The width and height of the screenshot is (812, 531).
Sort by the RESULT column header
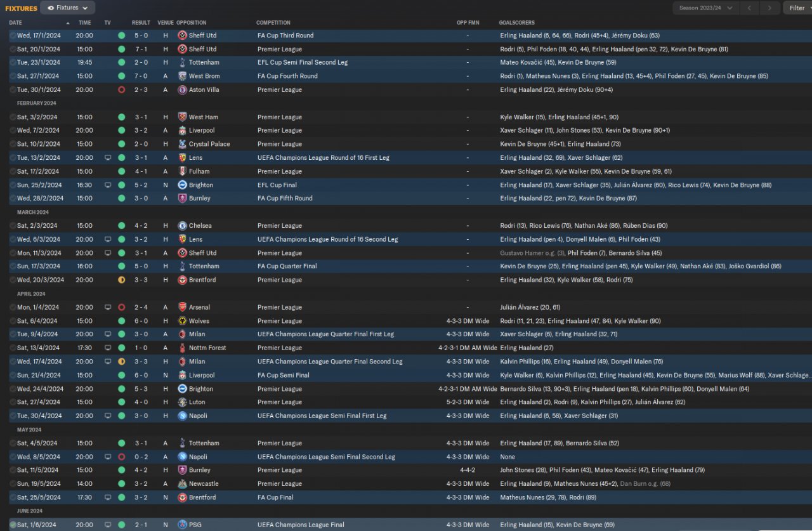[x=141, y=23]
